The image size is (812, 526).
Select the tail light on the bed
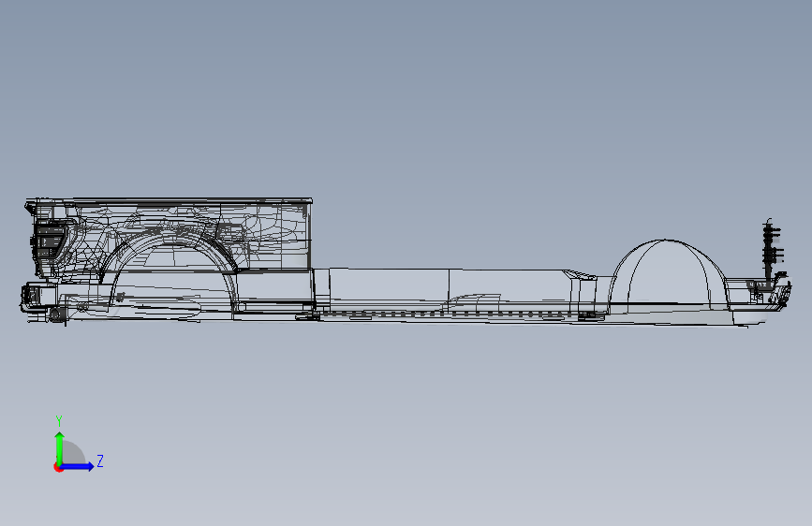click(x=50, y=240)
